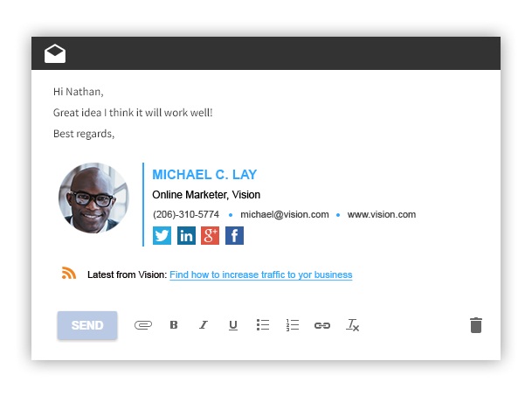
Task: Click the michael@vision.com email address
Action: (285, 215)
